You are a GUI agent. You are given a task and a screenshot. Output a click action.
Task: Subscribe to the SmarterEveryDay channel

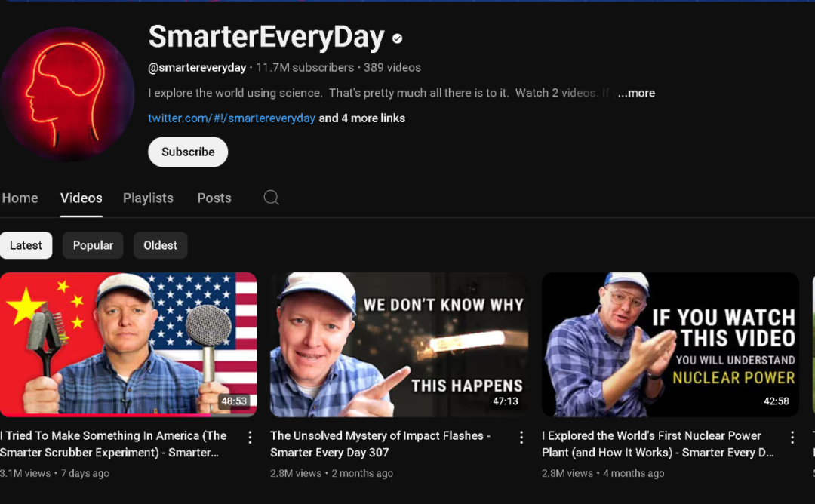188,152
